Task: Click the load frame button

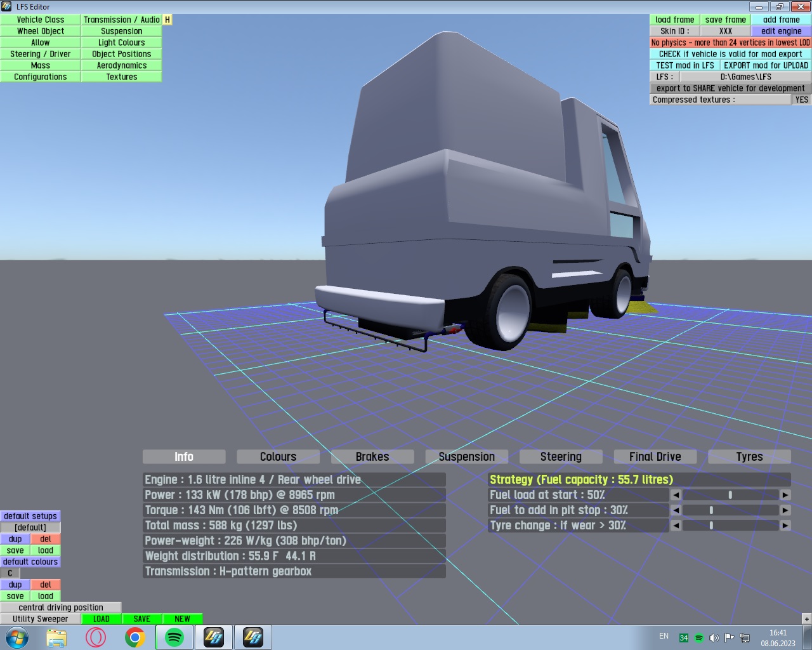Action: tap(675, 20)
